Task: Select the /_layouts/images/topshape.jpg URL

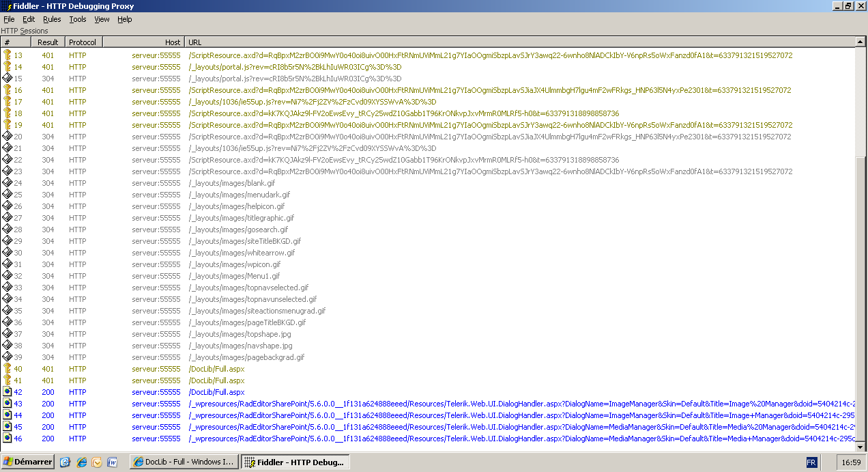Action: [x=240, y=334]
